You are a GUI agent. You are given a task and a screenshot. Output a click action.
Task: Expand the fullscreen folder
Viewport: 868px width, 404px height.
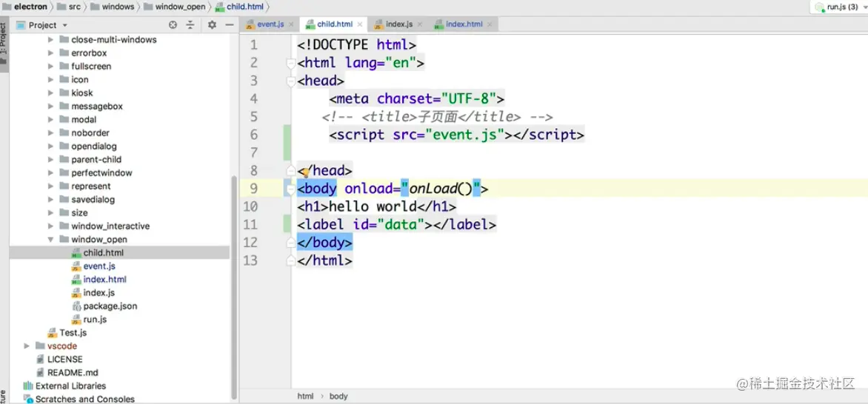coord(50,67)
